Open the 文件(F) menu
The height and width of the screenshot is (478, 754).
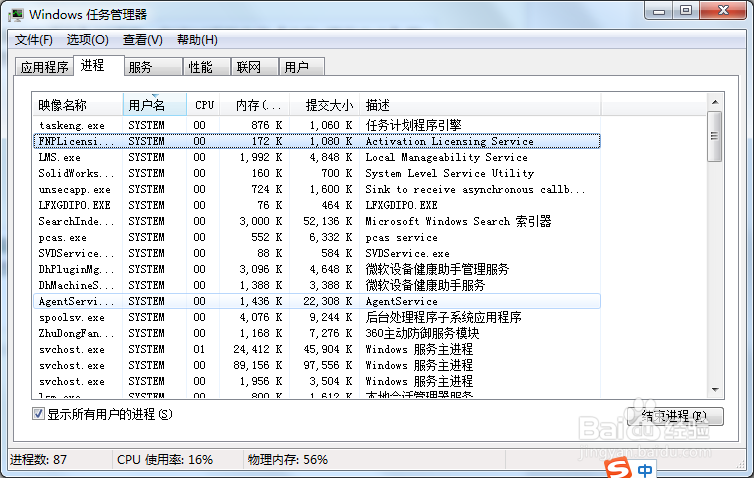click(x=33, y=39)
